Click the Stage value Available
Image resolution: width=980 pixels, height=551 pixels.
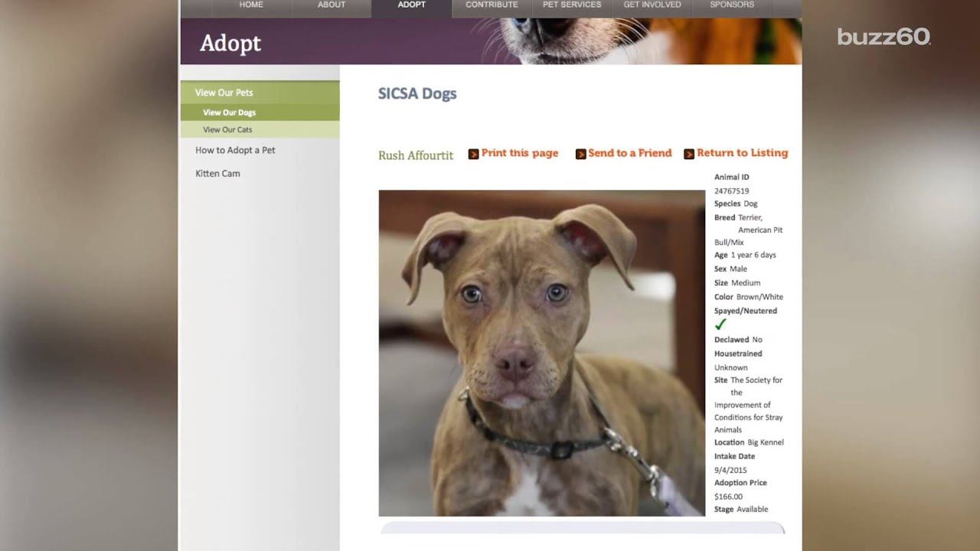(752, 510)
